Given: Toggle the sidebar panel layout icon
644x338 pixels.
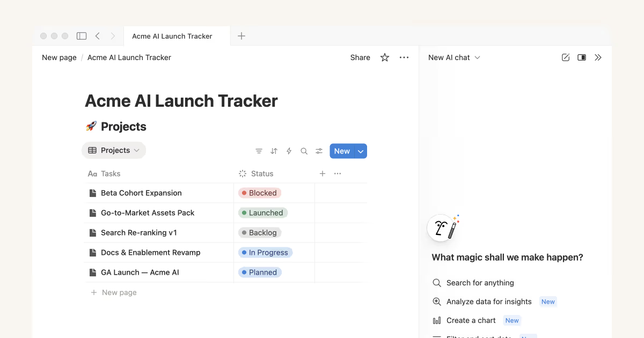Looking at the screenshot, I should pyautogui.click(x=582, y=57).
